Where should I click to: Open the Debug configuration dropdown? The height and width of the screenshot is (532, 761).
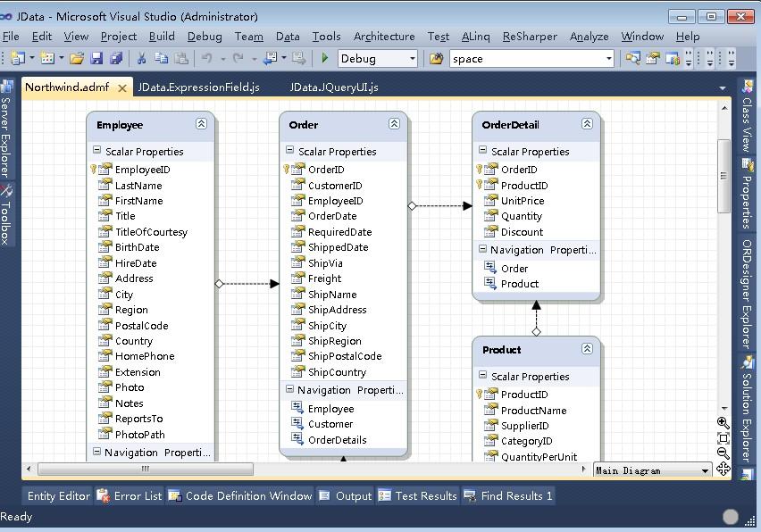coord(412,59)
